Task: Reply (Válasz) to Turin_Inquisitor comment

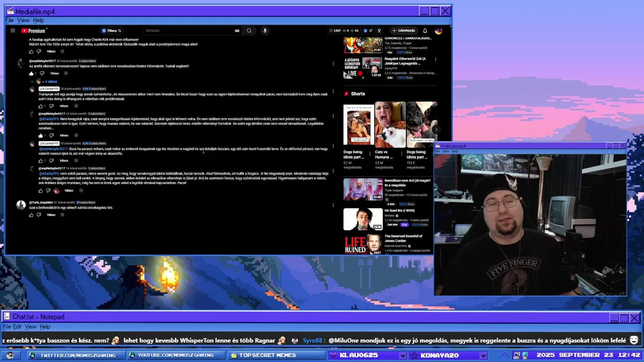Action: pos(51,215)
